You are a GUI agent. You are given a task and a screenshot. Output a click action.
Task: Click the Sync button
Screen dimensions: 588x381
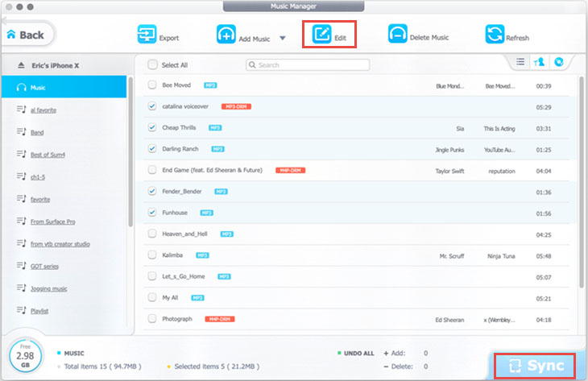[x=535, y=365]
